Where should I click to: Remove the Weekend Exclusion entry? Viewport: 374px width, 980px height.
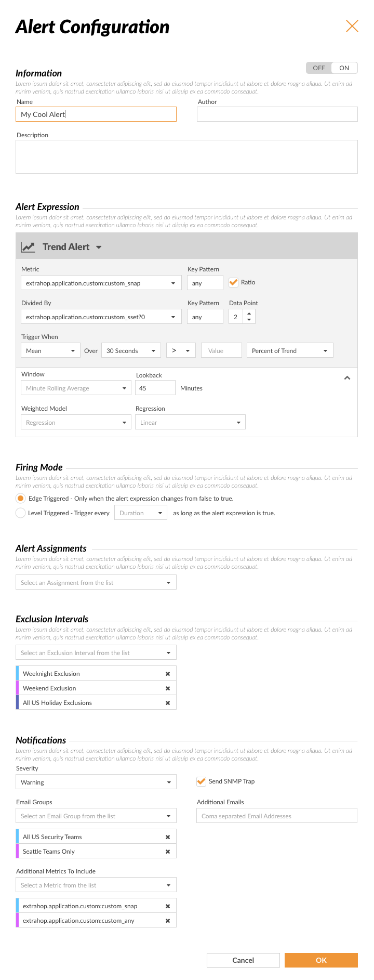[168, 688]
